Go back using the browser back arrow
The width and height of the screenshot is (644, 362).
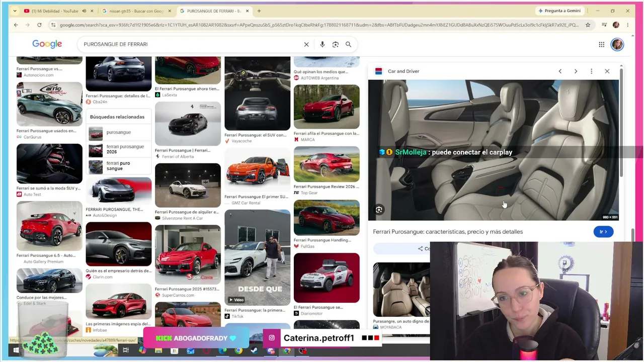[16, 25]
